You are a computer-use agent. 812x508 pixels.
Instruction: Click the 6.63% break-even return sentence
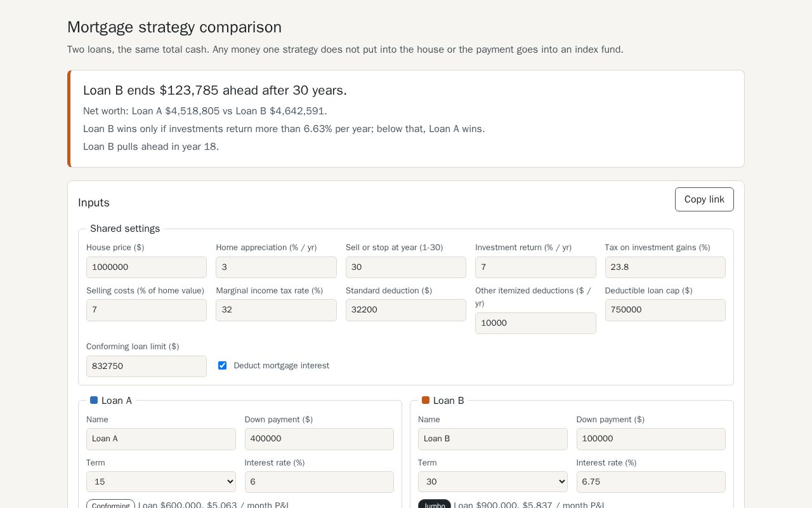(284, 129)
